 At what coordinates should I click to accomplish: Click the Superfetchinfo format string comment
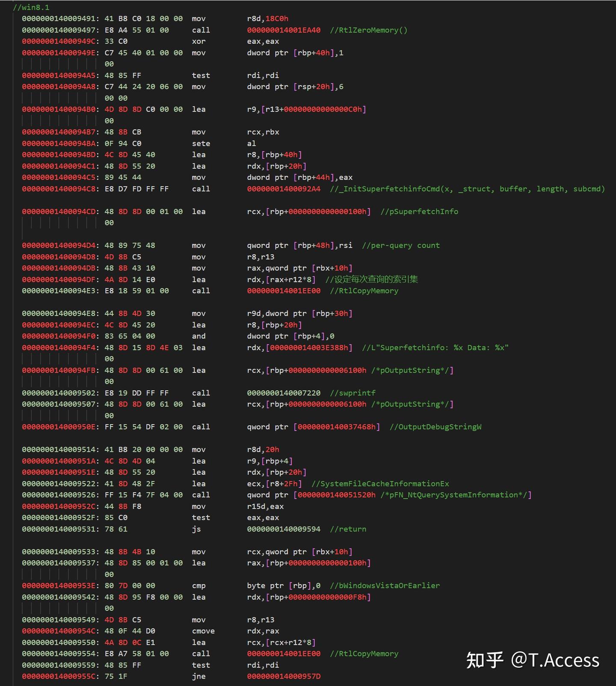tap(435, 347)
